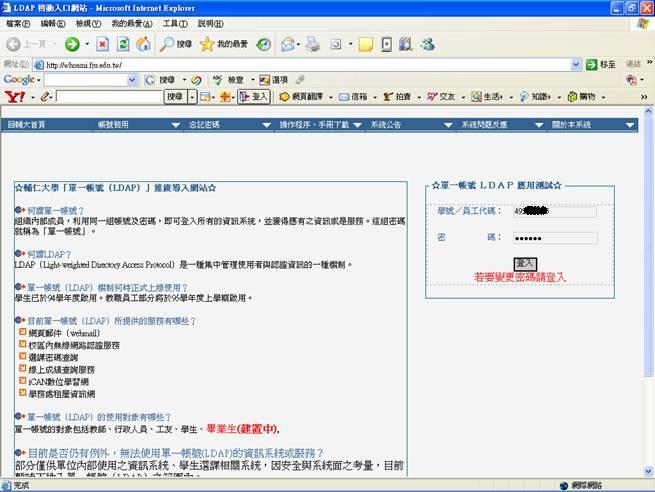Image resolution: width=655 pixels, height=492 pixels.
Task: Click the password input field
Action: pyautogui.click(x=555, y=238)
